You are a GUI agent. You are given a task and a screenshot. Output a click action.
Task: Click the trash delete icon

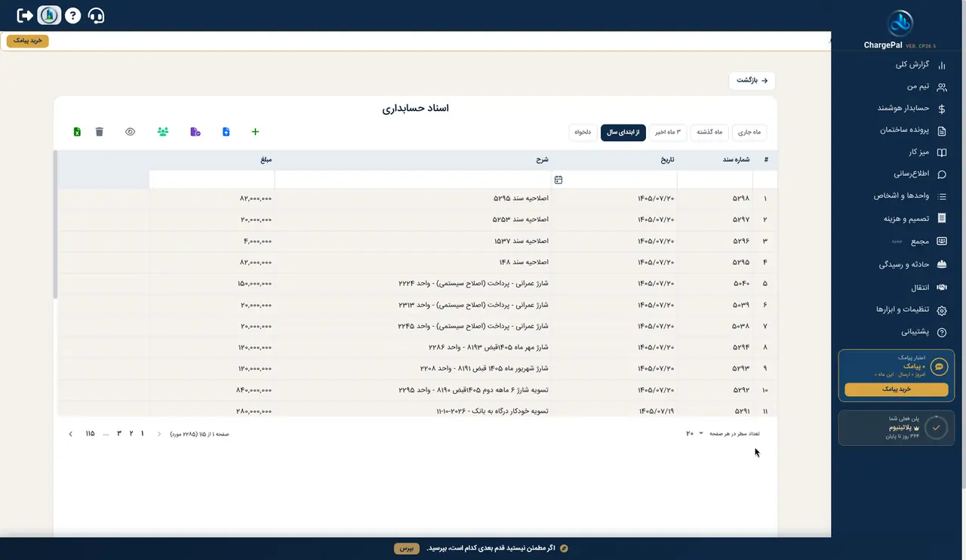coord(100,132)
